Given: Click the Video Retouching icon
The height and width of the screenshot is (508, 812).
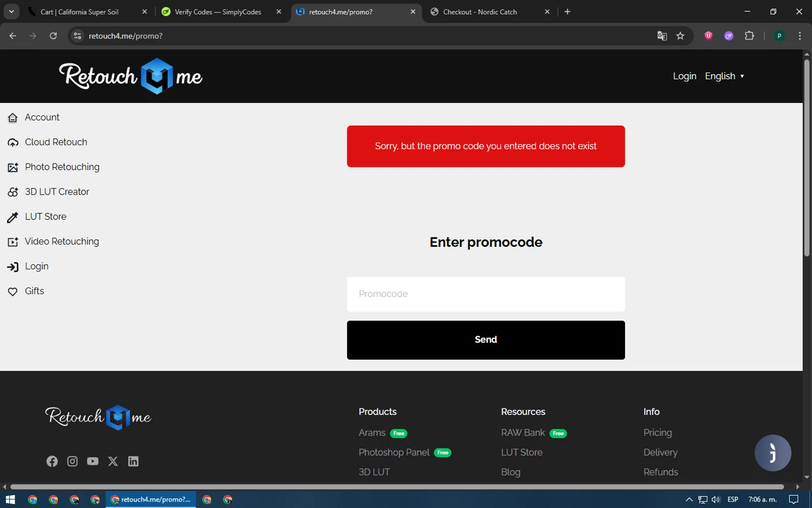Looking at the screenshot, I should (13, 242).
